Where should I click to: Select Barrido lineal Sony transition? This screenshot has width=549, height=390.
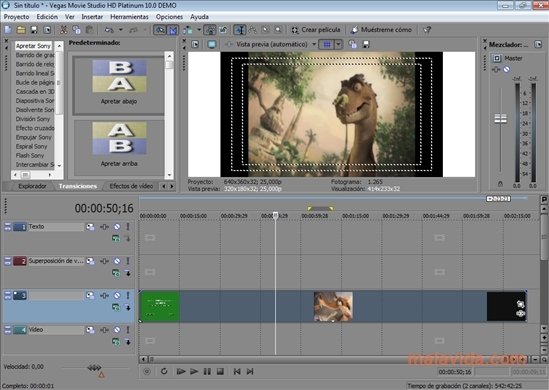point(35,74)
